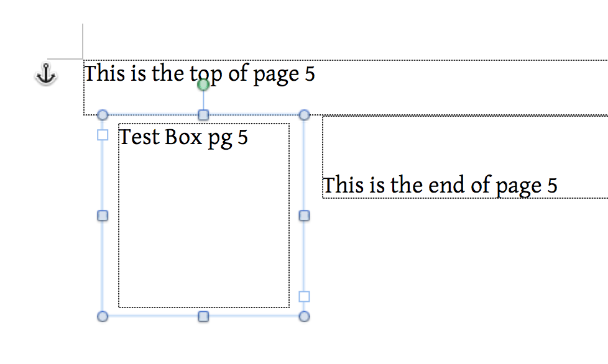
Task: Click the top-right round corner handle
Action: [305, 115]
